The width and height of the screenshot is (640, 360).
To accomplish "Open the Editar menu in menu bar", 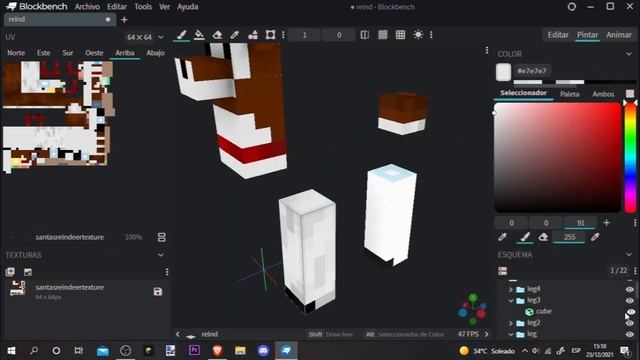I will click(117, 7).
